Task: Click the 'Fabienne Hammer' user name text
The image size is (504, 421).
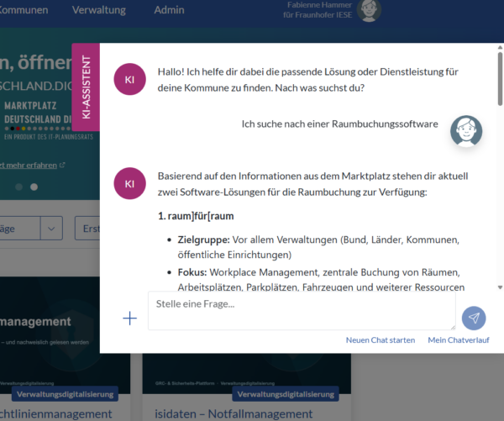Action: click(x=319, y=5)
